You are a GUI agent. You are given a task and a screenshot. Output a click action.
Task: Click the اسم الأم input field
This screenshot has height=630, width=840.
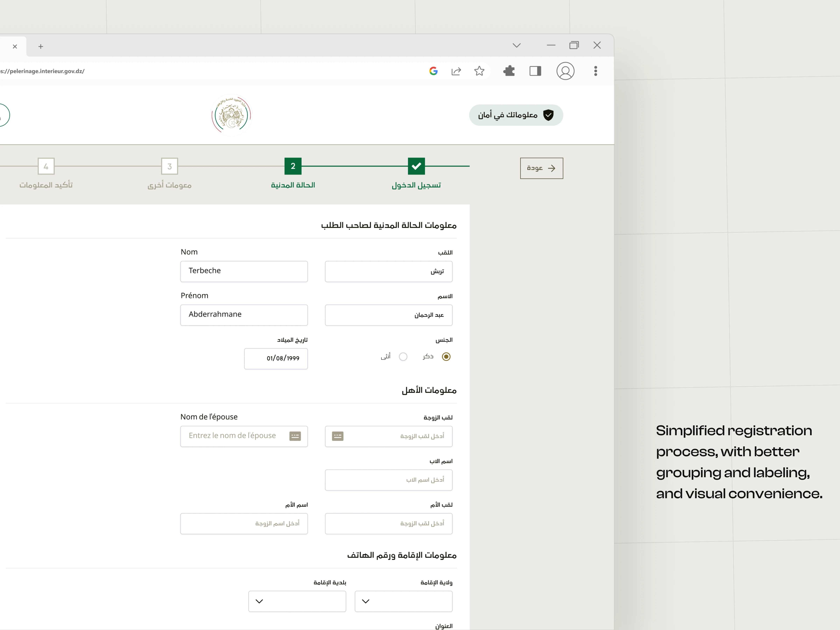(244, 524)
